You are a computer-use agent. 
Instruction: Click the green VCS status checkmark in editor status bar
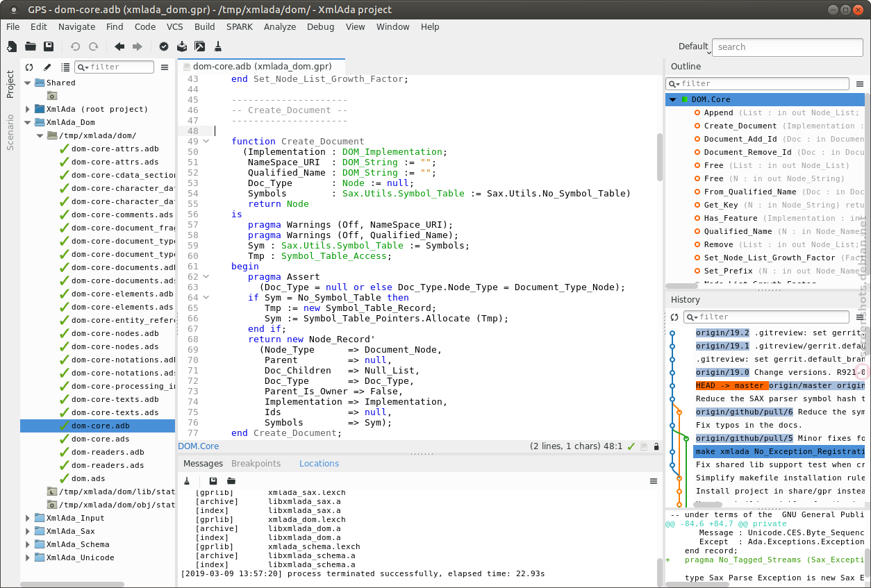[631, 446]
